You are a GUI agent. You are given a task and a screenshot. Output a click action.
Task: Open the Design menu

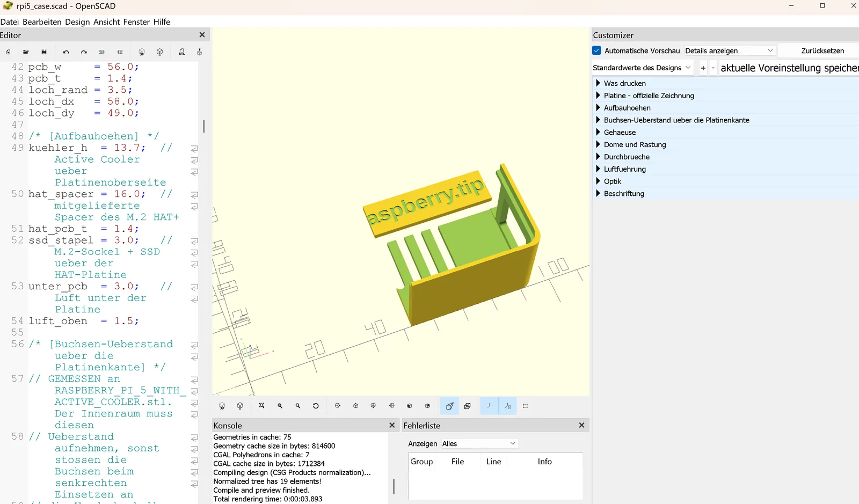tap(77, 22)
